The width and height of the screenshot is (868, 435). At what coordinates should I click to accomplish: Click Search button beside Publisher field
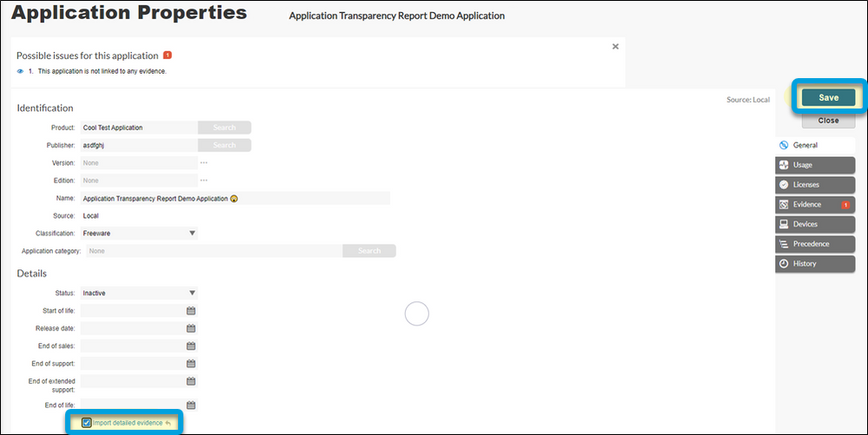224,145
